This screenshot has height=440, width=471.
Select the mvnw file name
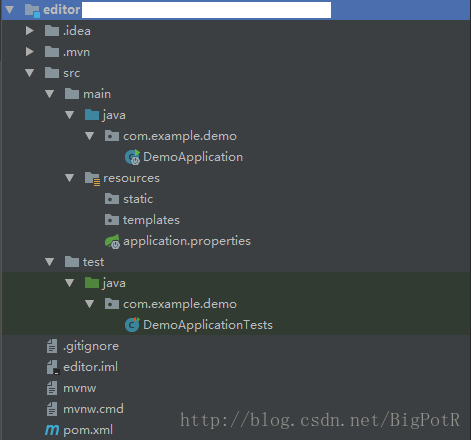(x=80, y=388)
